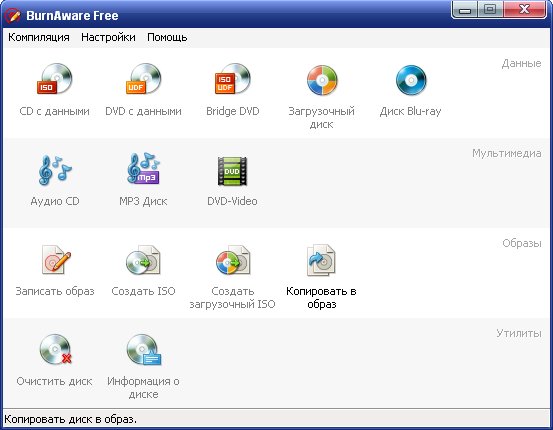Open the Создать загрузочный ISO icon
Screen dimensions: 553x430
(233, 260)
